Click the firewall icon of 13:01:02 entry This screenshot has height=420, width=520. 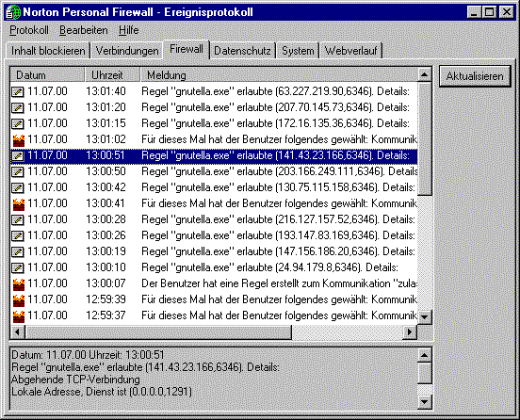[19, 140]
